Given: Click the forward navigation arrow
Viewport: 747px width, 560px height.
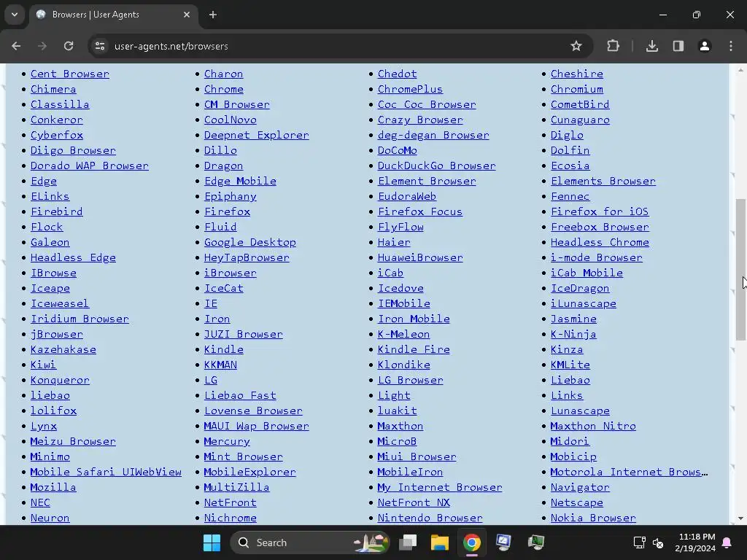Looking at the screenshot, I should tap(42, 46).
